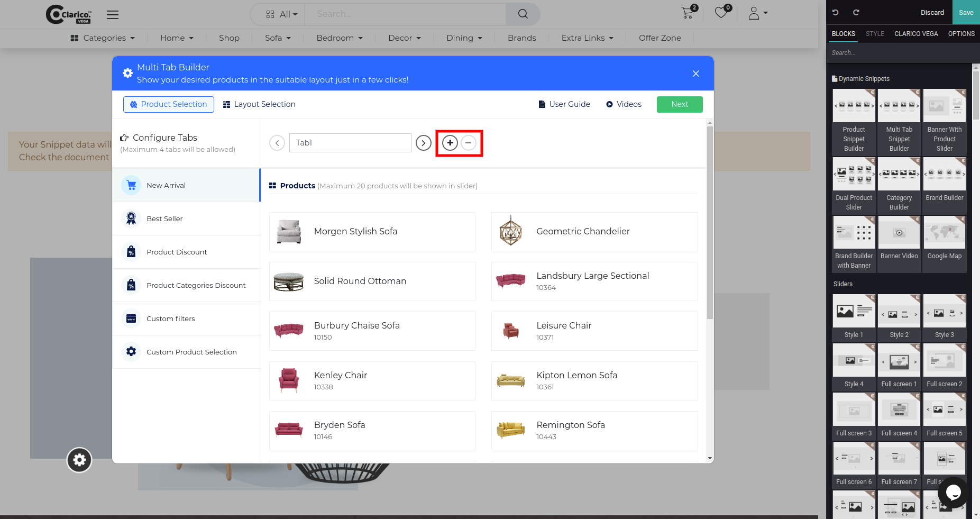Remove tab using the minus icon
The image size is (980, 519).
[x=469, y=143]
